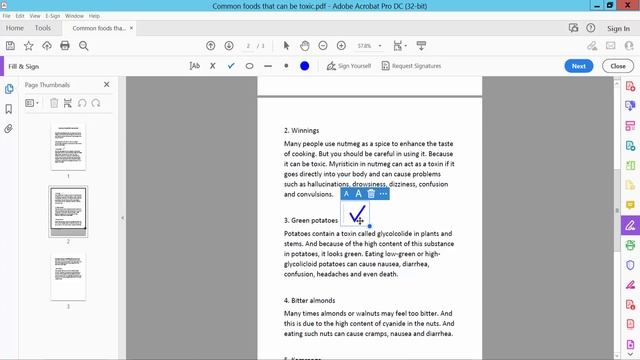Rotate page counterclockwise in thumbnails panel

[82, 103]
